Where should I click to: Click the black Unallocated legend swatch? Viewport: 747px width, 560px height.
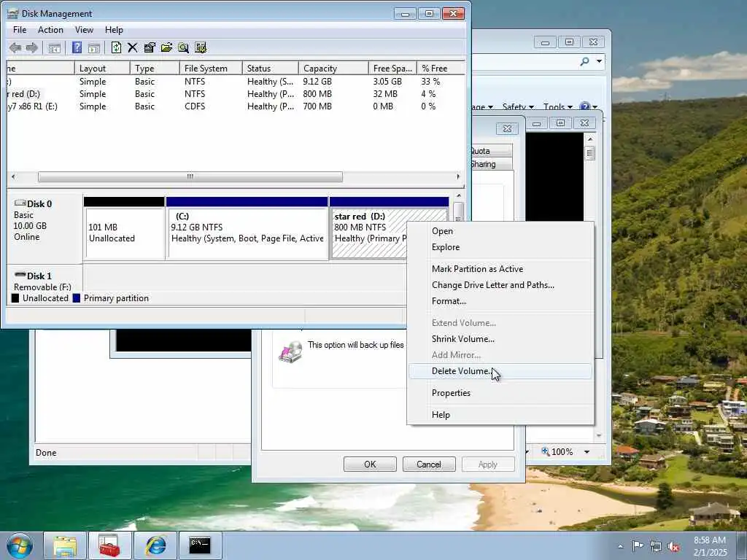tap(15, 298)
